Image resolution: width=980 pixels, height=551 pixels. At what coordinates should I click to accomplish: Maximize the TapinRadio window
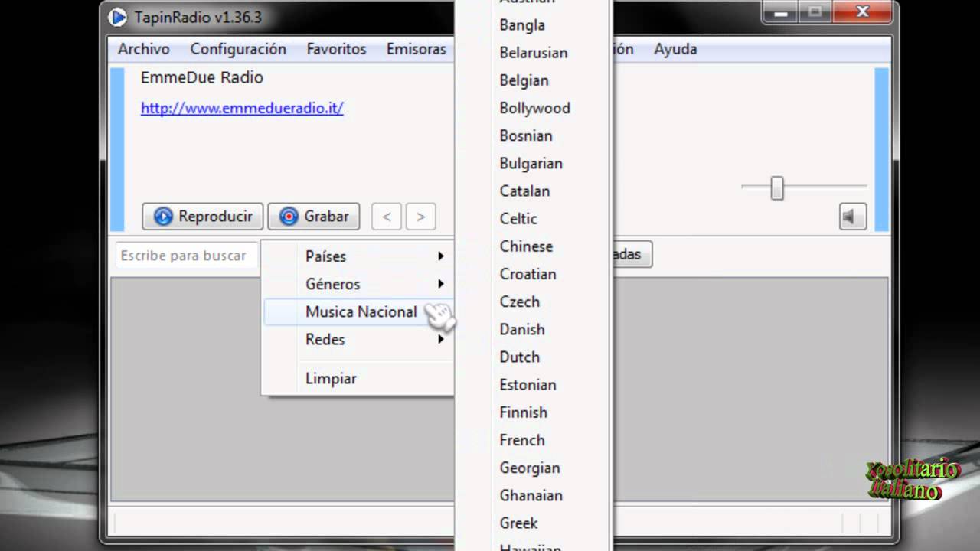815,11
